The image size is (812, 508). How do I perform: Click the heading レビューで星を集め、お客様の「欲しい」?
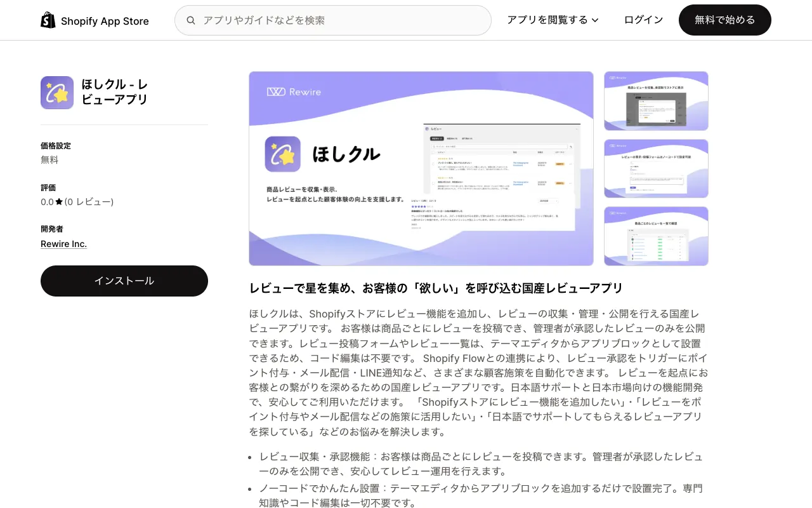[436, 288]
